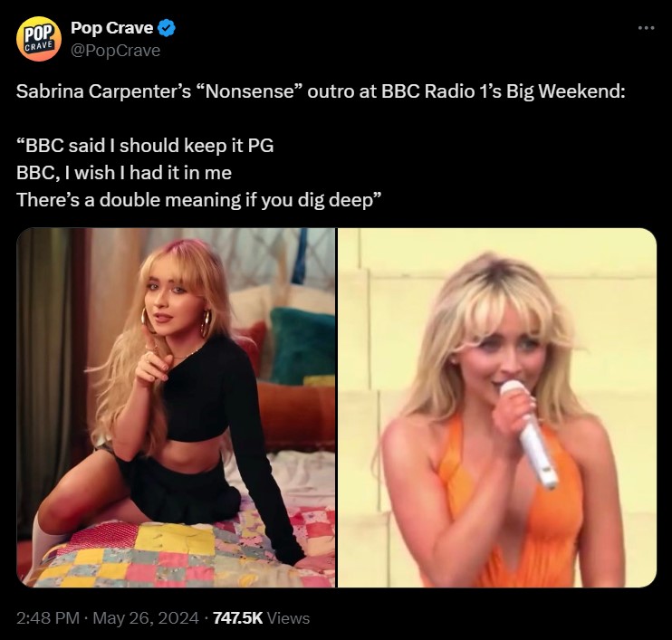This screenshot has height=640, width=672.
Task: Open the right photo with orange top
Action: tap(497, 407)
